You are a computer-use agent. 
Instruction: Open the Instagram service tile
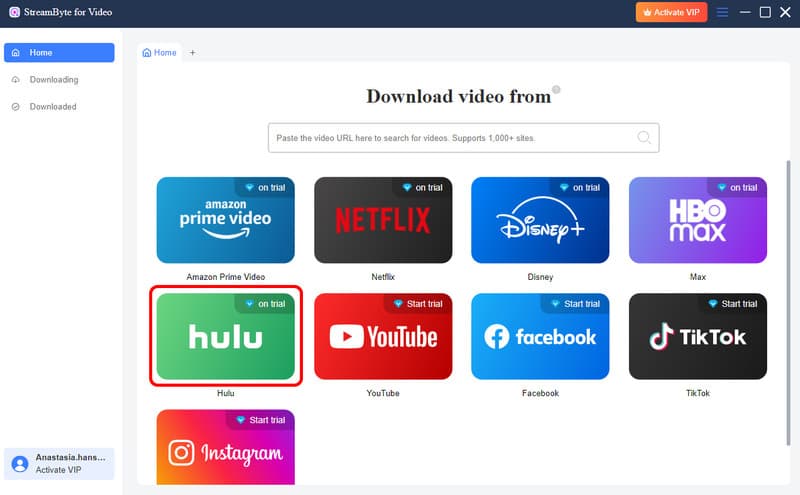(x=226, y=447)
